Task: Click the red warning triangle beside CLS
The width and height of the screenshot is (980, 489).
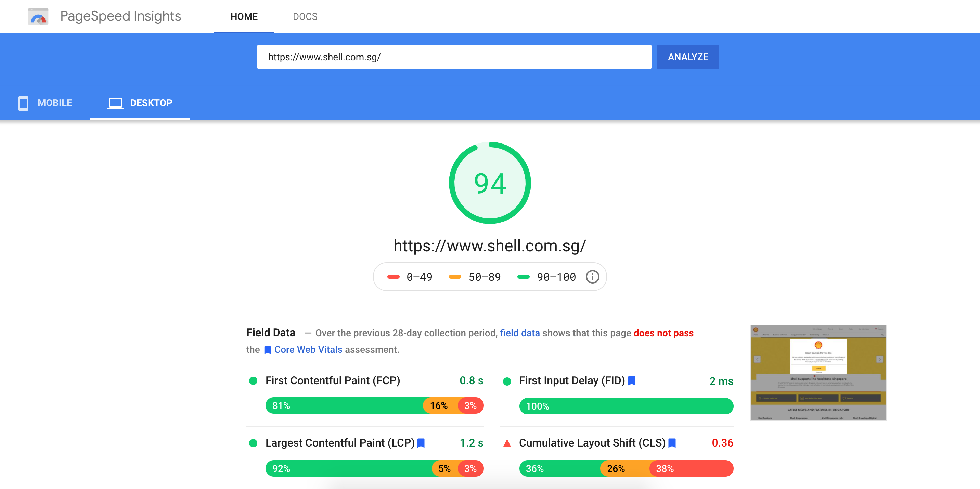Action: (507, 443)
